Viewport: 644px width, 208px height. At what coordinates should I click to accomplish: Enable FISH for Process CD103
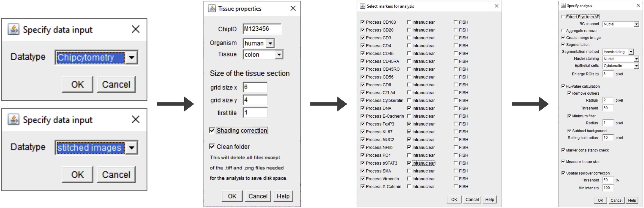coord(456,22)
